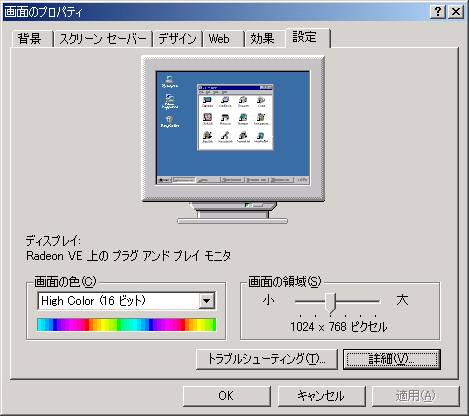Open the スクリーン セーバー tab

point(103,39)
